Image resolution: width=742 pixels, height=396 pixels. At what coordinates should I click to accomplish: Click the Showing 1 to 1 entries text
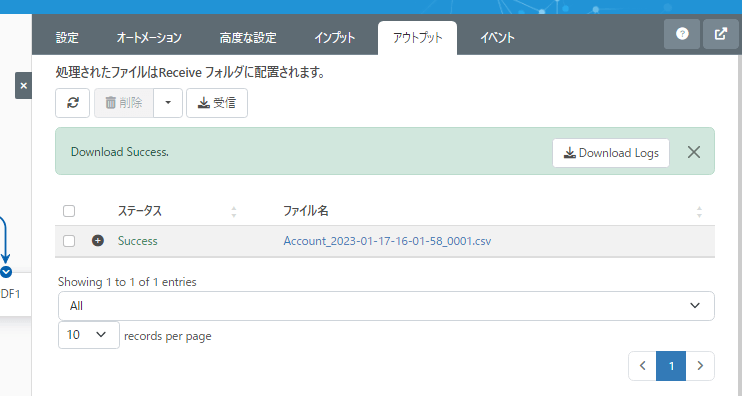coord(127,282)
